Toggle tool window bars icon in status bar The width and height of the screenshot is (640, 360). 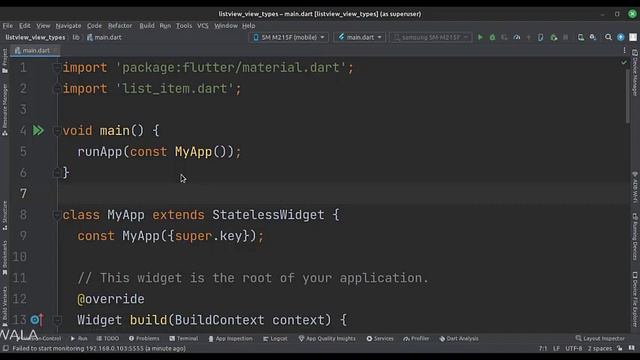coord(5,348)
